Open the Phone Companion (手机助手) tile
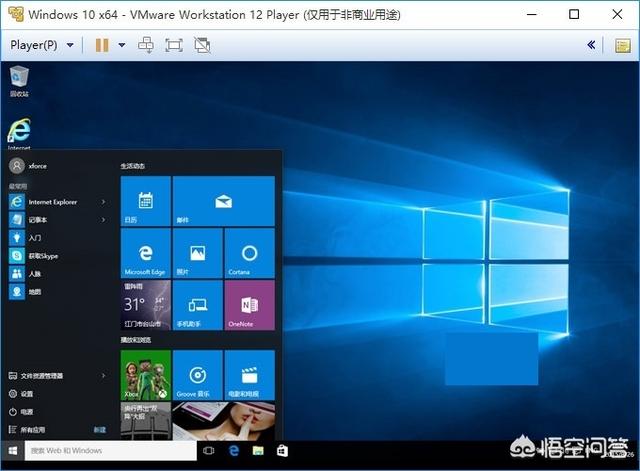The width and height of the screenshot is (640, 471). tap(198, 305)
